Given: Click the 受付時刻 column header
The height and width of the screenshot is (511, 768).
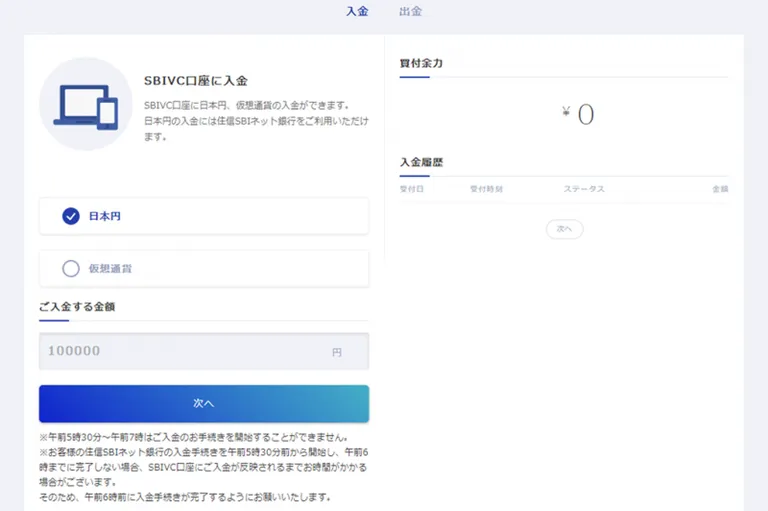Looking at the screenshot, I should point(486,189).
